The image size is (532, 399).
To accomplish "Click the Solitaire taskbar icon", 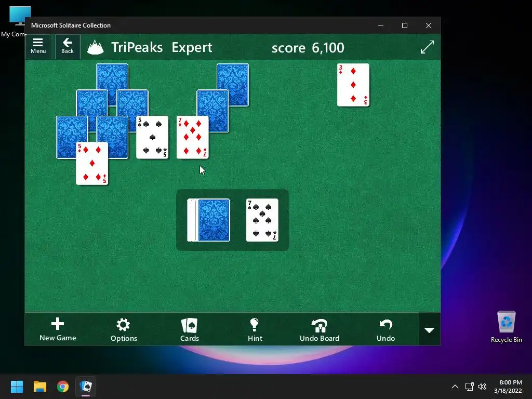I will tap(86, 387).
